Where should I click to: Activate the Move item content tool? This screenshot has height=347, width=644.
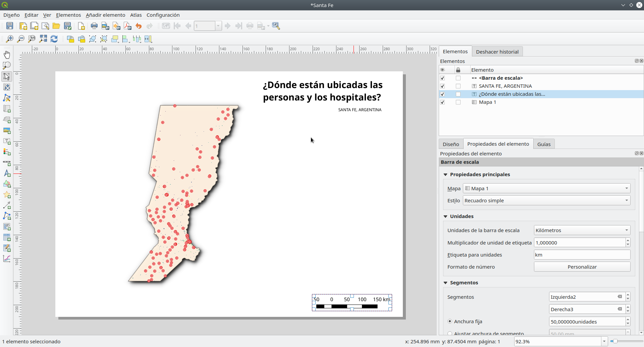7,87
